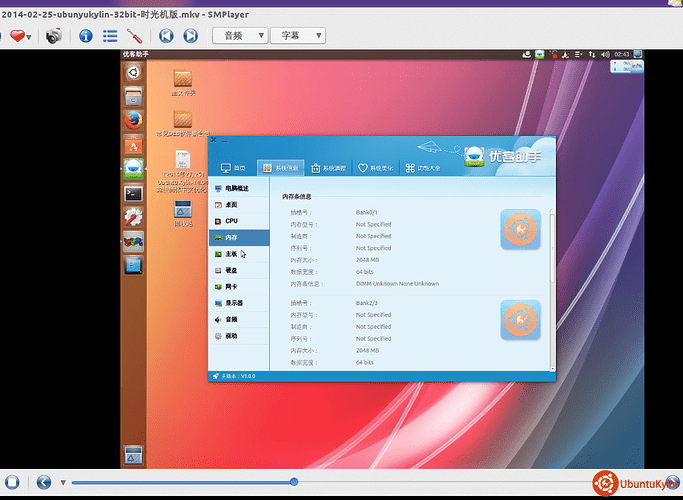Switch to the 首页 home tab

(233, 168)
